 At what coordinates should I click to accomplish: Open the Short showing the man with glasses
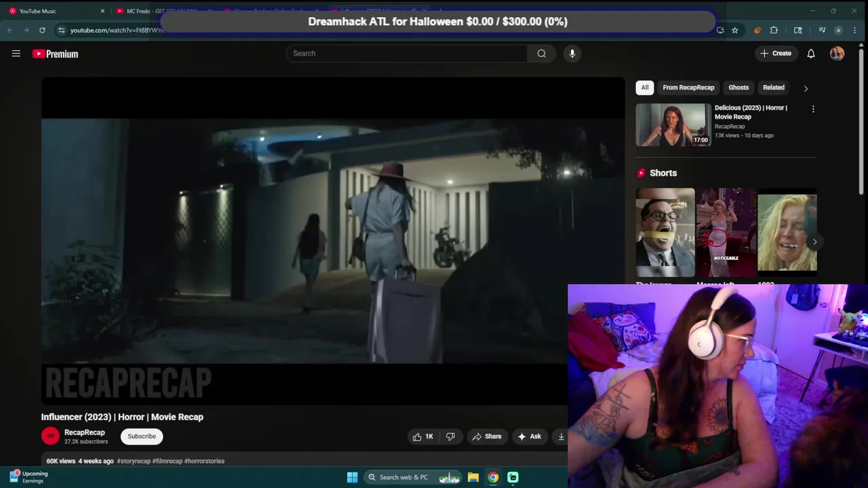click(665, 232)
